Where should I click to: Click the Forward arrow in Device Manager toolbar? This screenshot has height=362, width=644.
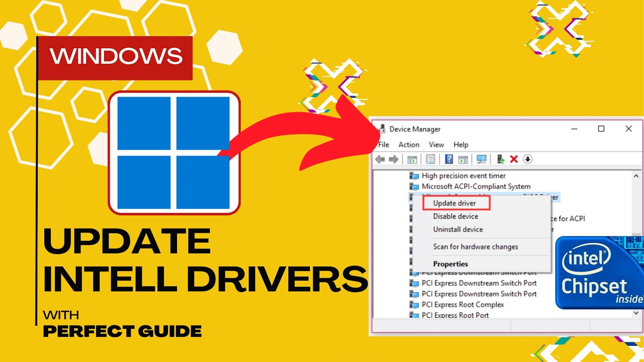pyautogui.click(x=393, y=159)
